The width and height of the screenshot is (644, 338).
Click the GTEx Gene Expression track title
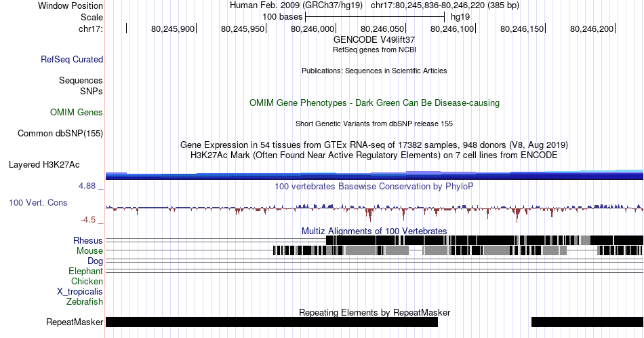374,145
